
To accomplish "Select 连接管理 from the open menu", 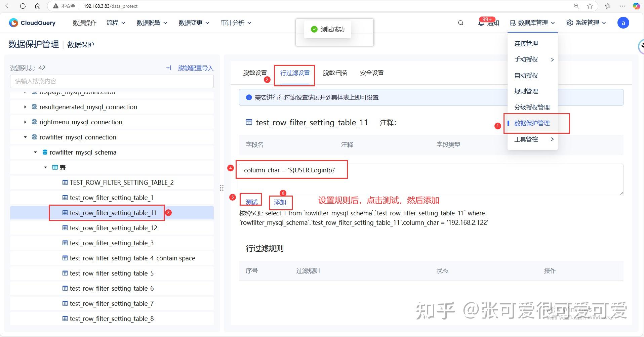I will [525, 44].
